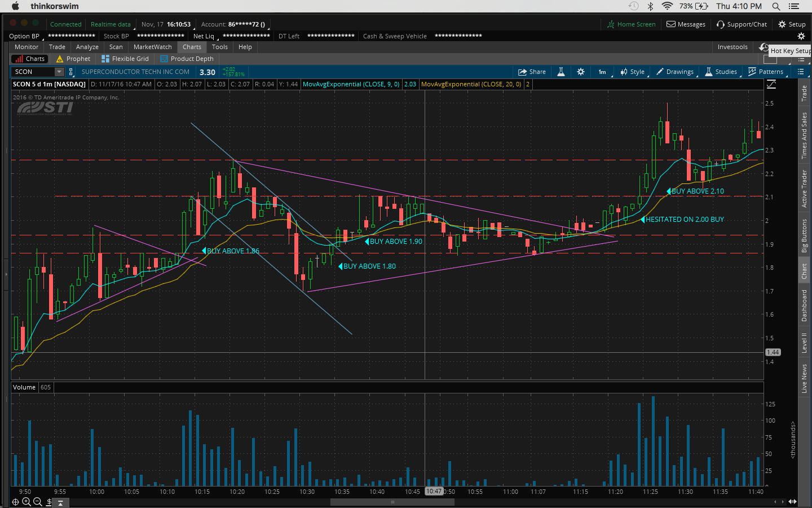The width and height of the screenshot is (812, 508).
Task: Click the Support/Chat button
Action: tap(742, 24)
